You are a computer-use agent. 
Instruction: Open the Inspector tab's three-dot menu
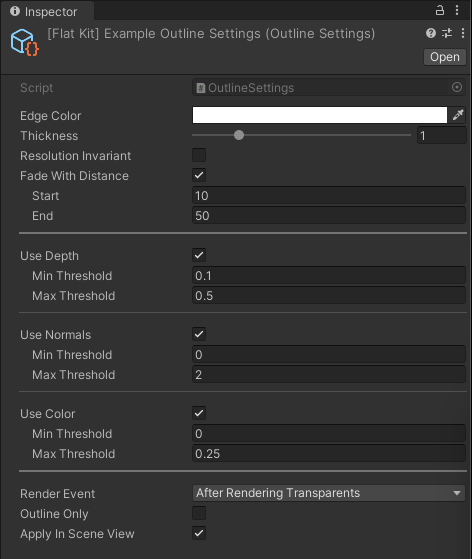pyautogui.click(x=457, y=10)
